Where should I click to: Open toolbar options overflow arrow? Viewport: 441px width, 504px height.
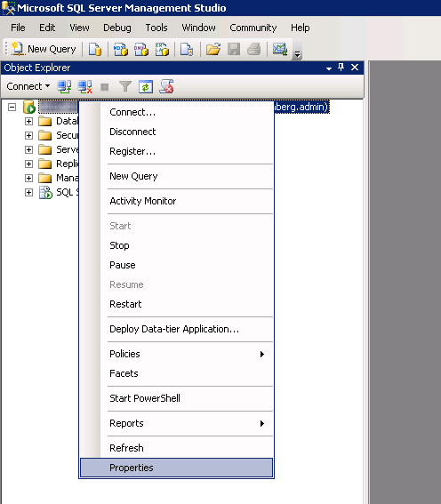click(x=297, y=54)
